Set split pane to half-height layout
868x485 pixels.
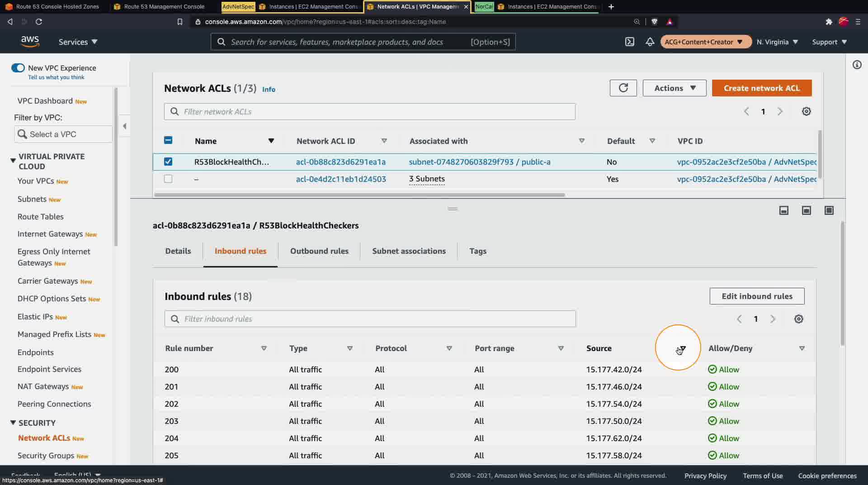tap(806, 210)
